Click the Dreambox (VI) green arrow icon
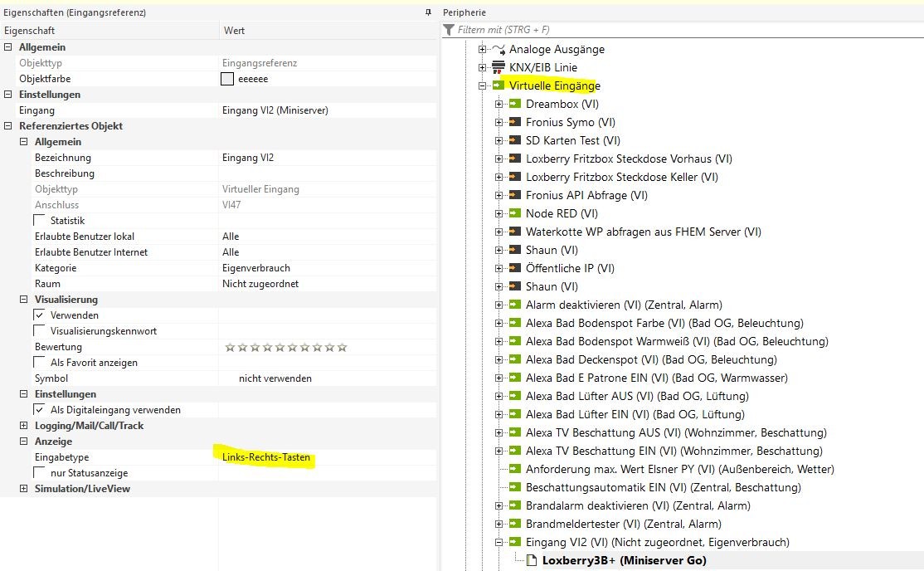The width and height of the screenshot is (924, 571). click(515, 104)
